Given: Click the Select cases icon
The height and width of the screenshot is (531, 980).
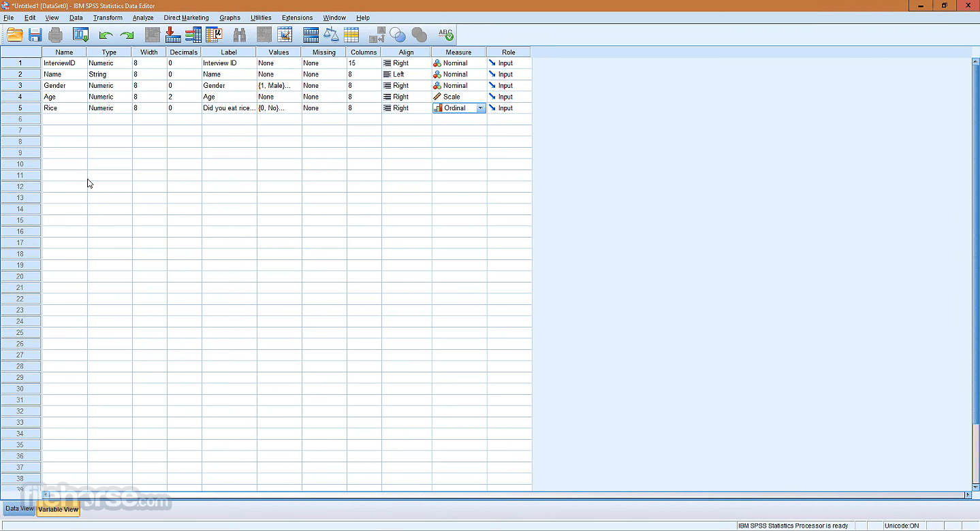Looking at the screenshot, I should 351,35.
